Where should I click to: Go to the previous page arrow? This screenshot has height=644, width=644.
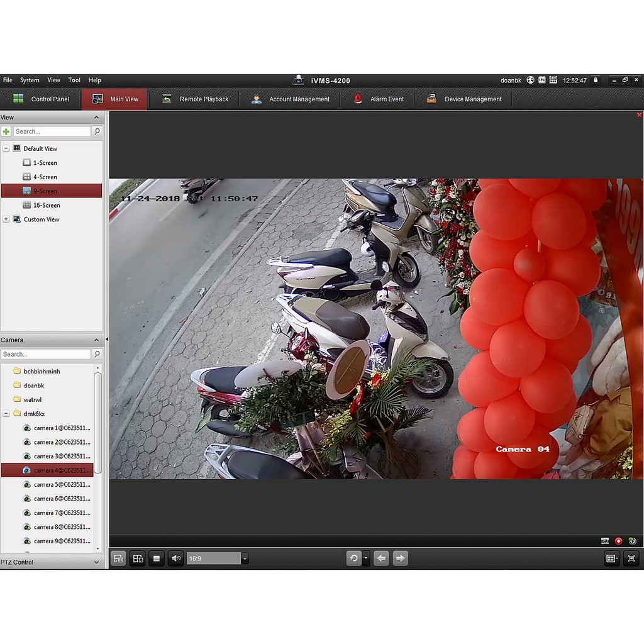coord(381,558)
